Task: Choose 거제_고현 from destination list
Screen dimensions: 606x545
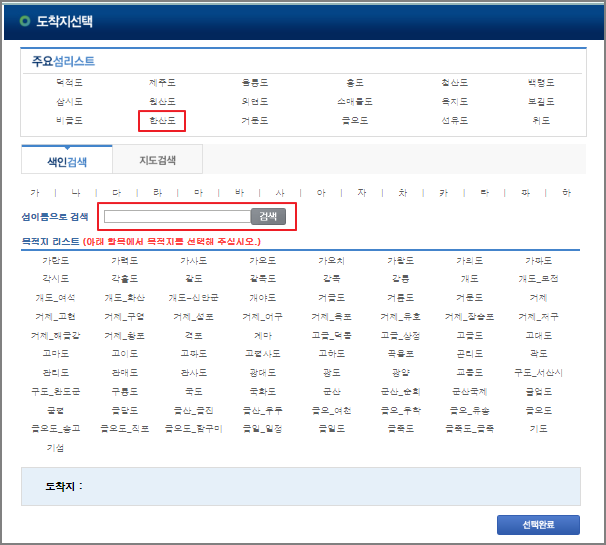Action: point(55,317)
